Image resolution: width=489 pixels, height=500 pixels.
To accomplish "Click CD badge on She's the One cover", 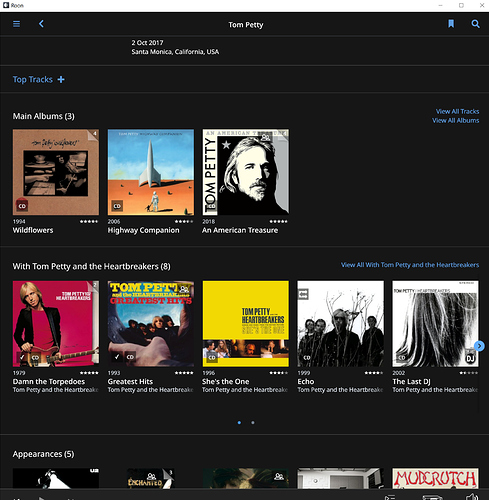I will tap(212, 357).
